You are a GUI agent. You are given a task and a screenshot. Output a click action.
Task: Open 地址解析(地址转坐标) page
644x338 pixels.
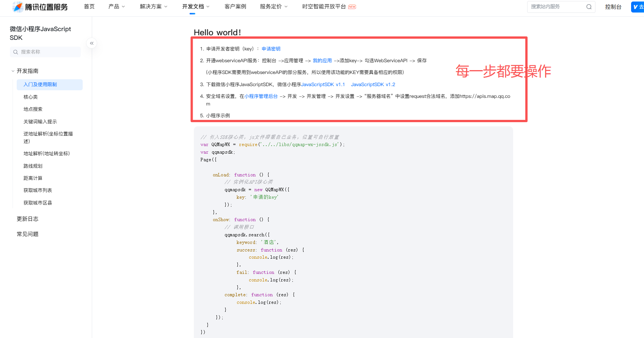tap(47, 154)
